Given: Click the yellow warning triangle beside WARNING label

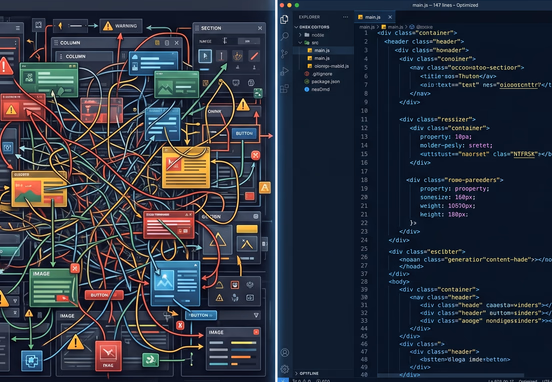Looking at the screenshot, I should point(108,26).
